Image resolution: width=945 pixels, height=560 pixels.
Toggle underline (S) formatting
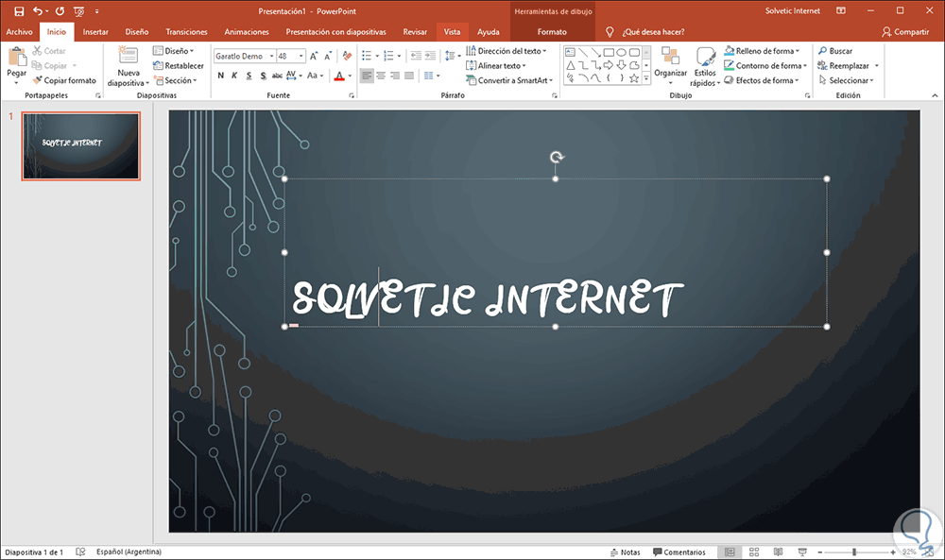pyautogui.click(x=249, y=76)
